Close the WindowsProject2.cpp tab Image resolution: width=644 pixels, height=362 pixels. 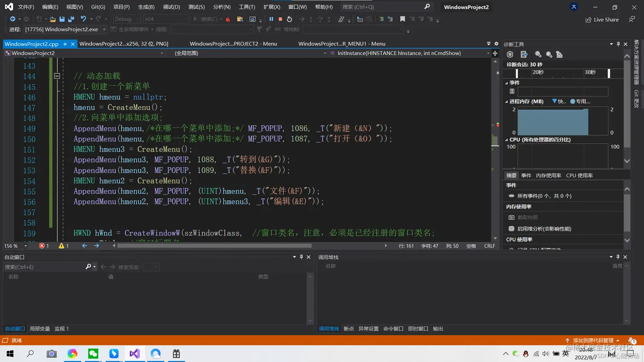pyautogui.click(x=73, y=44)
